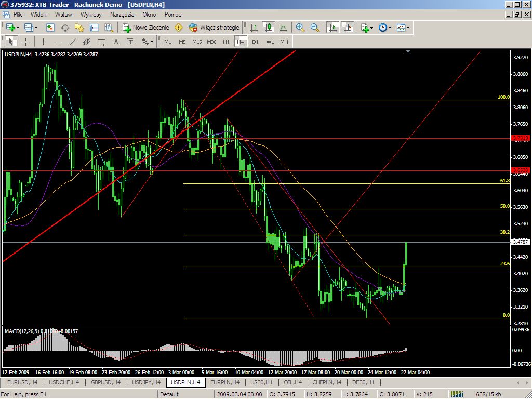The image size is (532, 399).
Task: Open the New Chart tool
Action: pos(10,28)
